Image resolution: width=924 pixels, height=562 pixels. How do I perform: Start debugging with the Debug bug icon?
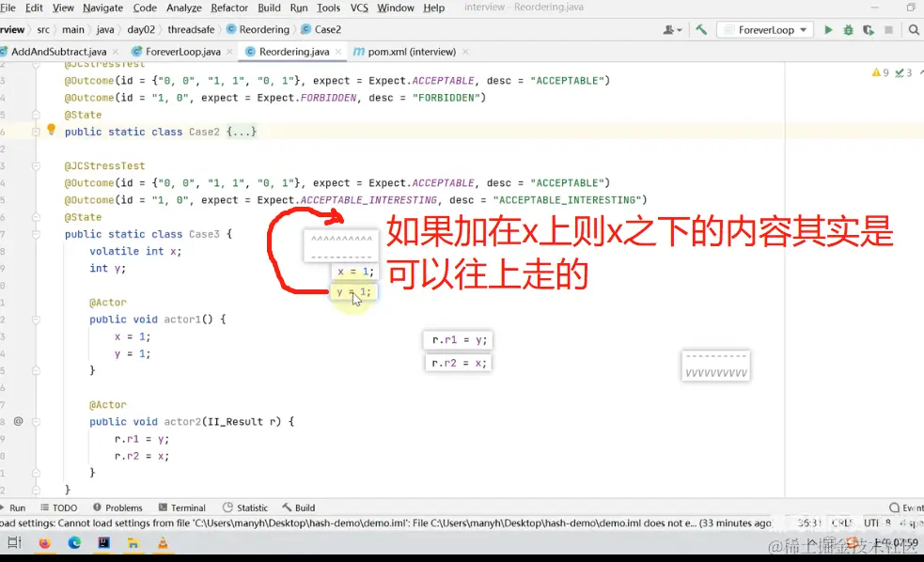[848, 29]
